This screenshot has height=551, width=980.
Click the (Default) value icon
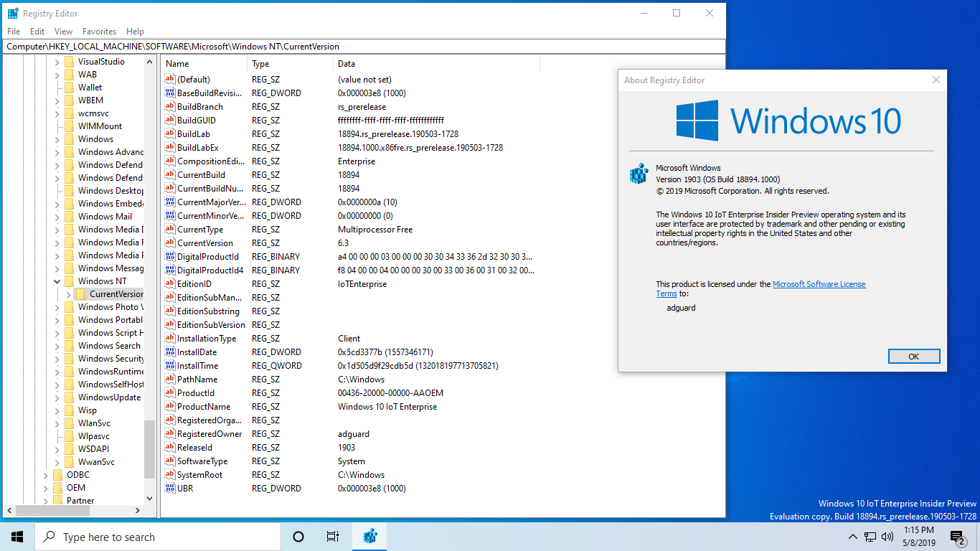[x=170, y=80]
